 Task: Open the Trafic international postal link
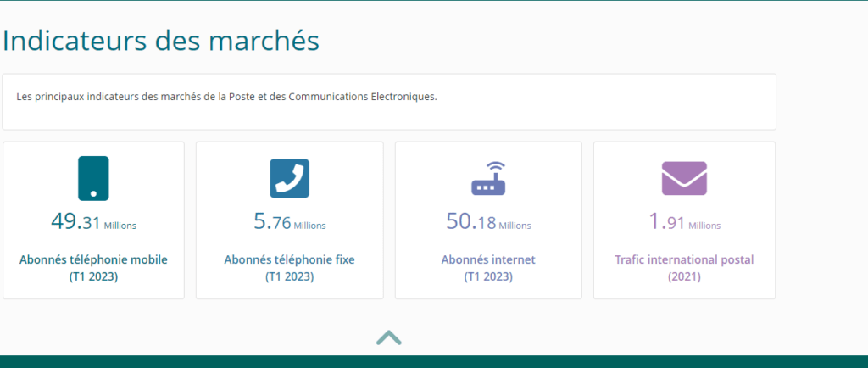click(x=684, y=259)
